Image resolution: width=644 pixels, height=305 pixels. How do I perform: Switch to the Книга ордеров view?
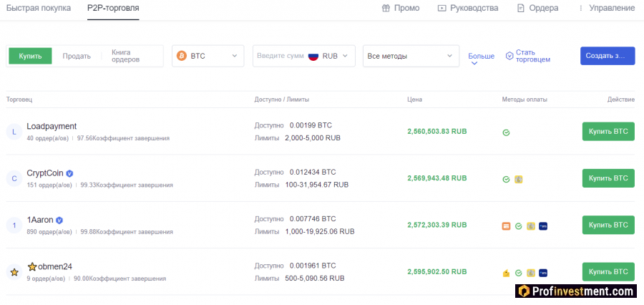click(x=126, y=56)
